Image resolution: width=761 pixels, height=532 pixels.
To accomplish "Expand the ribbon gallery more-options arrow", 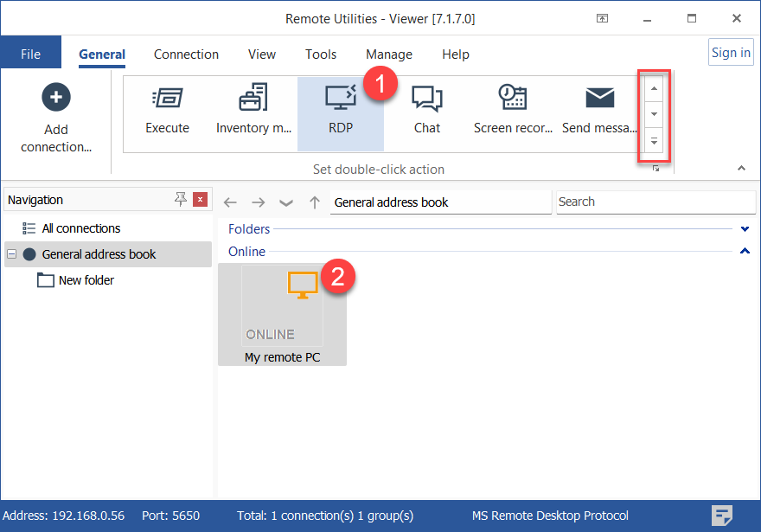I will click(655, 141).
